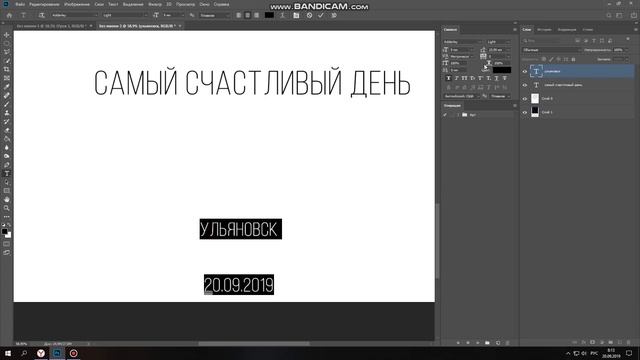Click the 20.09.2019 text on canvas
640x360 pixels.
coord(239,284)
